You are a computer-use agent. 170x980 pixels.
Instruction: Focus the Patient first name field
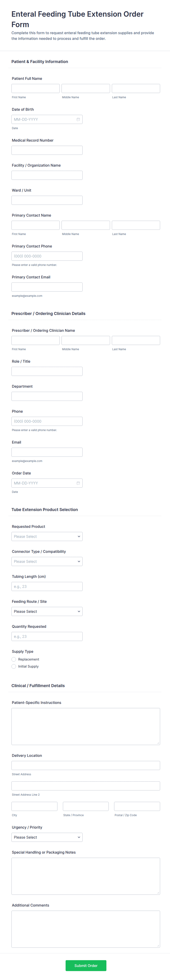coord(35,89)
